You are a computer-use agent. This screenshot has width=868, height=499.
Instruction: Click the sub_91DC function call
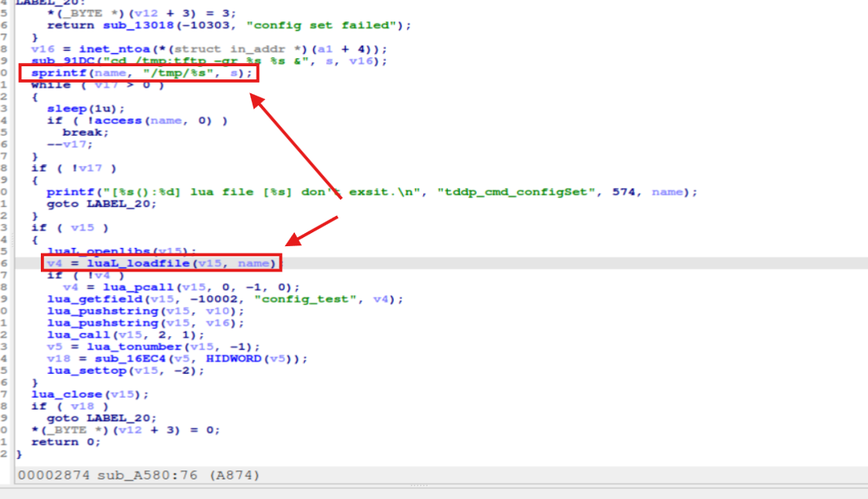click(x=63, y=61)
